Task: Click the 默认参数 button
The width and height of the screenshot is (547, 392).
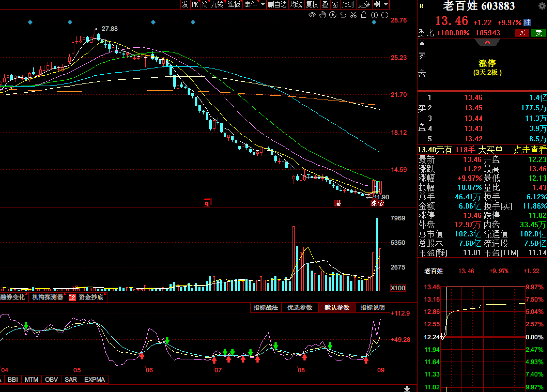Action: click(337, 308)
